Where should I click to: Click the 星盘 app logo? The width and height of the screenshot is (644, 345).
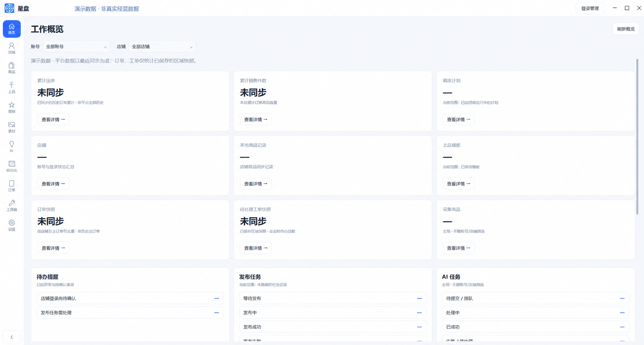click(x=9, y=8)
